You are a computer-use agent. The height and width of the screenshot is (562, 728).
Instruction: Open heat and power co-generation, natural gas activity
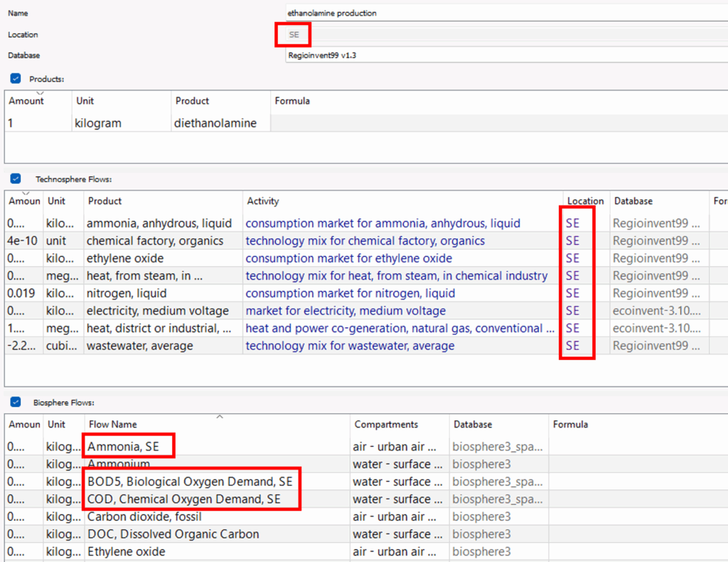tap(400, 329)
